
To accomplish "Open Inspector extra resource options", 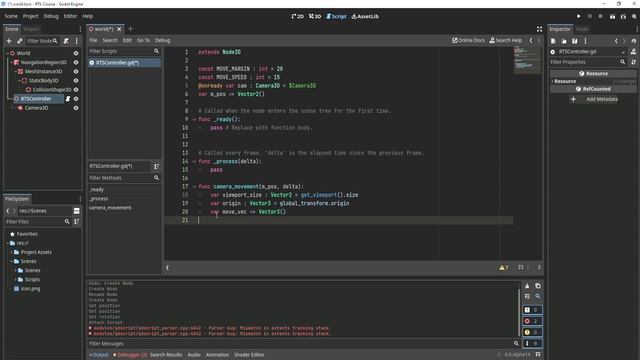I will tap(585, 41).
